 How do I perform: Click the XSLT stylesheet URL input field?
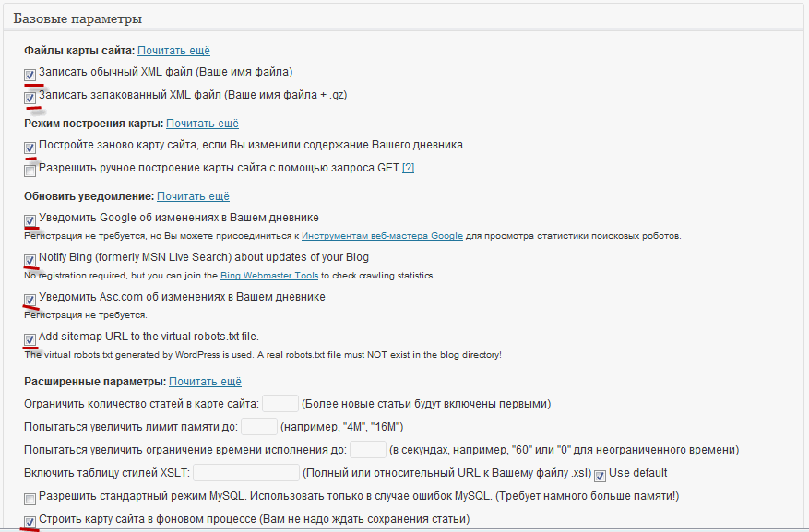[x=245, y=473]
